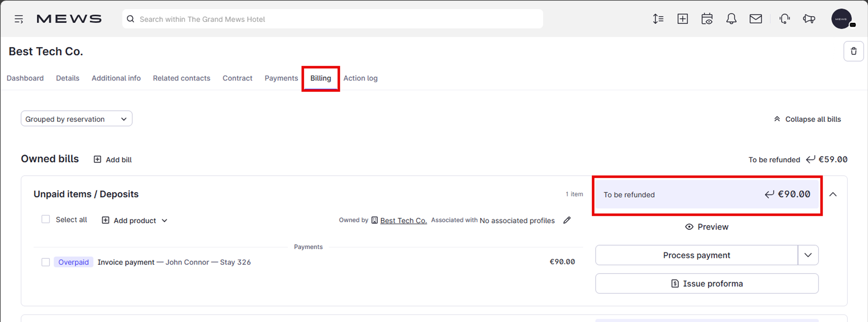Screen dimensions: 868x322
Task: Open the Additional info tab
Action: (116, 78)
